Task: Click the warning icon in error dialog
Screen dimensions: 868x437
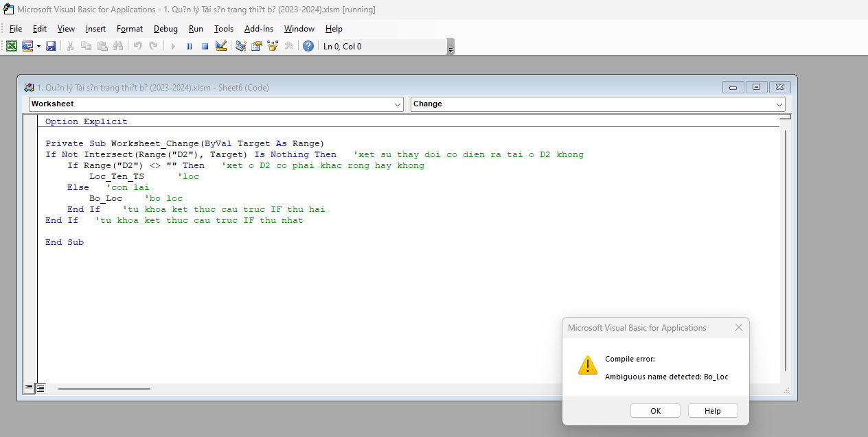Action: [587, 365]
